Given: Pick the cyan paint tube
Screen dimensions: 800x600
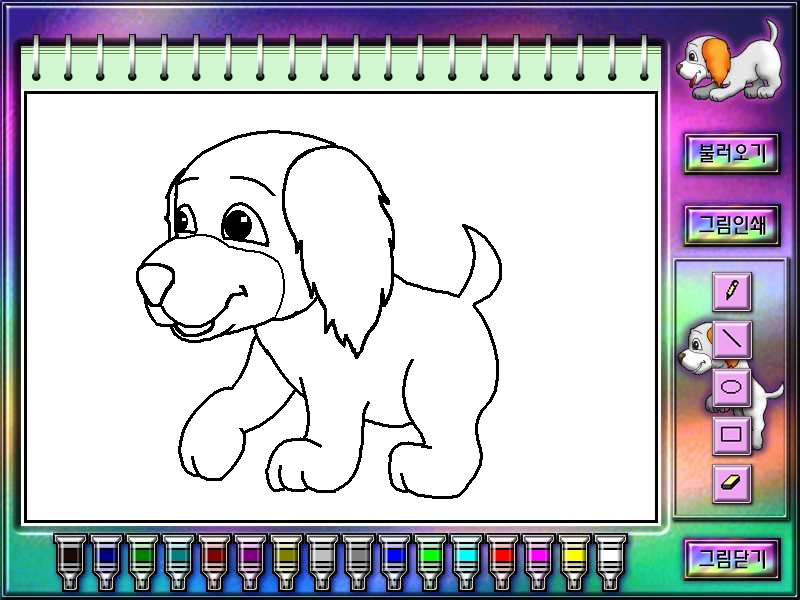Looking at the screenshot, I should (466, 562).
